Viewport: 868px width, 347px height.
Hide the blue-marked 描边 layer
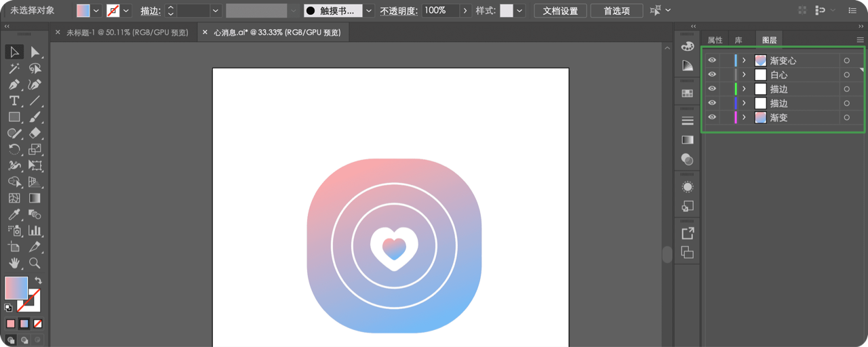[x=712, y=103]
